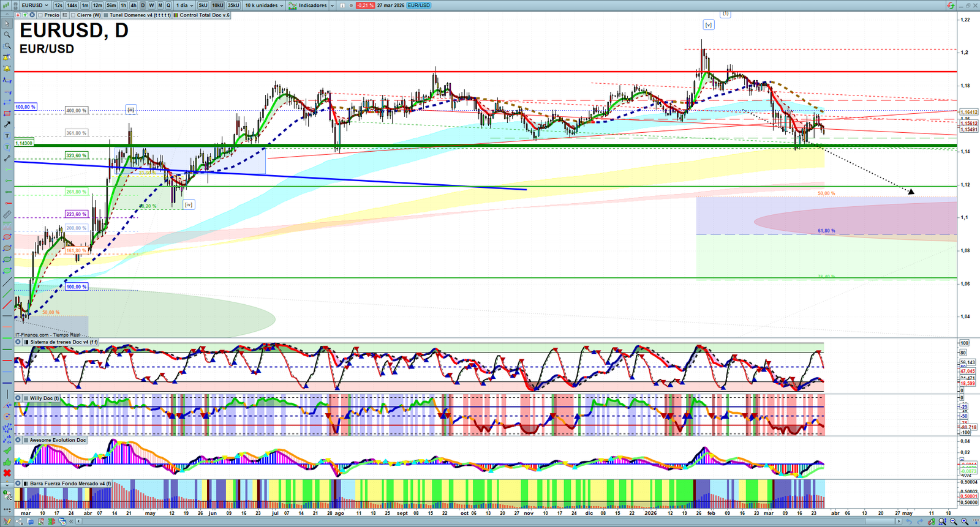Click the Awesome Evolution Doc label
Screen dimensions: 980x527
58,440
